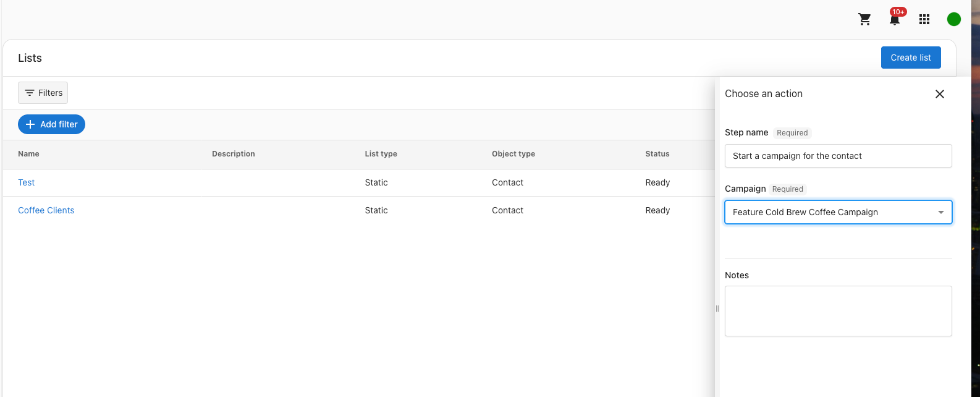Open the Coffee Clients list link
This screenshot has width=980, height=397.
46,210
